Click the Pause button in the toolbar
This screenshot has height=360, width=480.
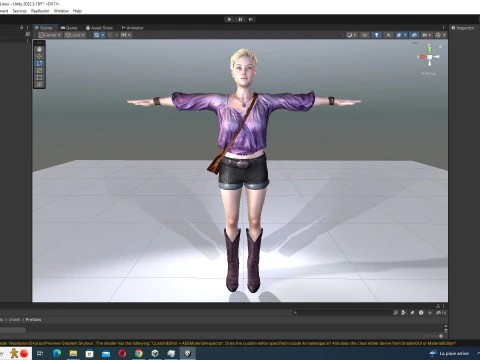[x=240, y=19]
